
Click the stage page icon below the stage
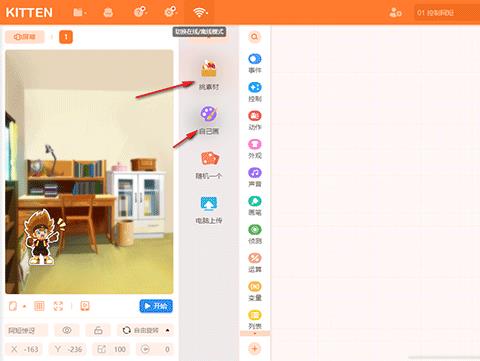point(13,306)
